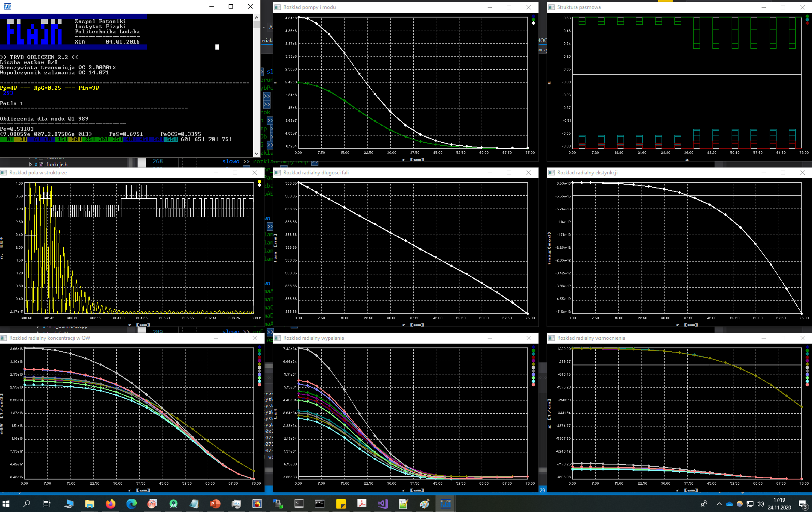
Task: Open the notification center icon
Action: tap(803, 504)
